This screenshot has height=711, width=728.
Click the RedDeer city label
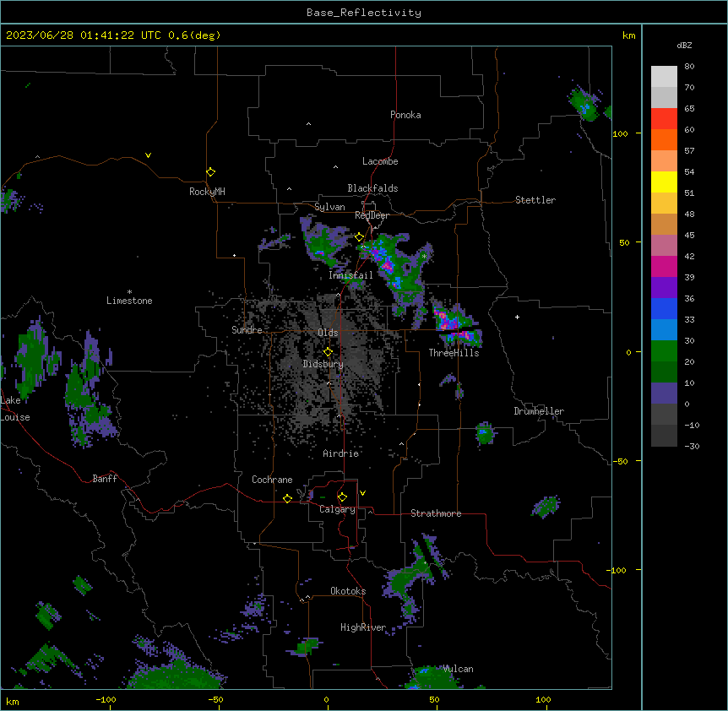click(372, 215)
